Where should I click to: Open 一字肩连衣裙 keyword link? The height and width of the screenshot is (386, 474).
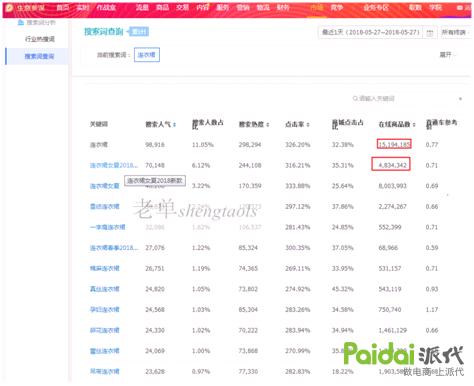107,227
